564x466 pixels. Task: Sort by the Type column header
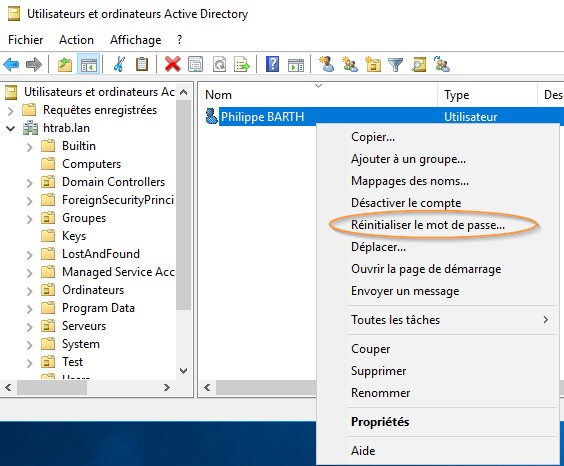point(487,95)
